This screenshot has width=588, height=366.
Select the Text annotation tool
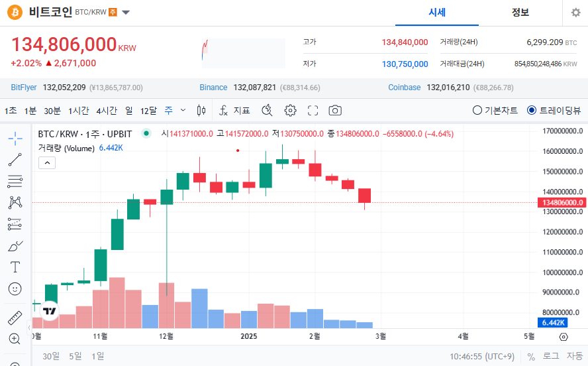pyautogui.click(x=15, y=267)
